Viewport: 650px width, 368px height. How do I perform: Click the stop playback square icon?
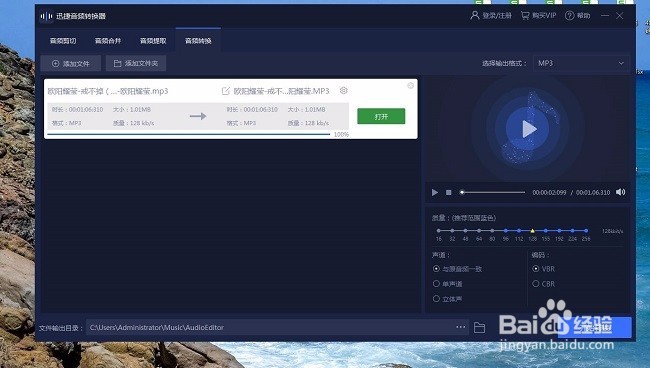[449, 192]
